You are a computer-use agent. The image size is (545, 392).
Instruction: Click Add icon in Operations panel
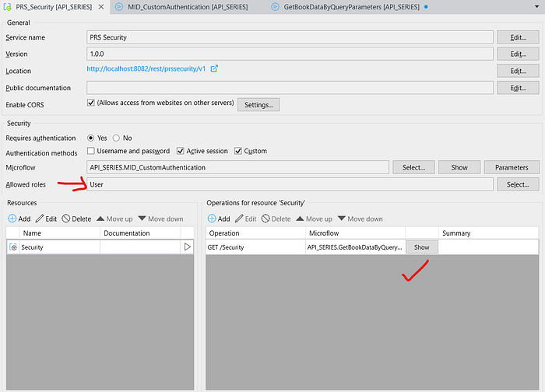(212, 219)
